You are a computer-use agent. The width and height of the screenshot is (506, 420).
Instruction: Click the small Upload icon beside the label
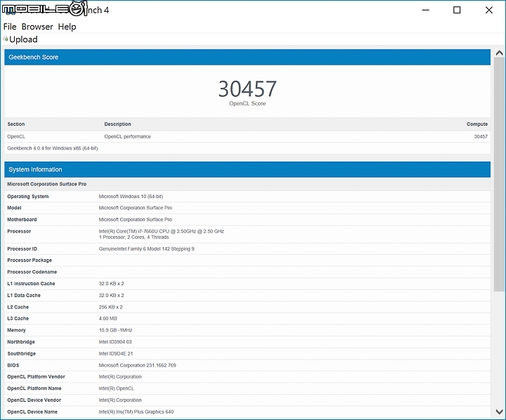click(6, 39)
